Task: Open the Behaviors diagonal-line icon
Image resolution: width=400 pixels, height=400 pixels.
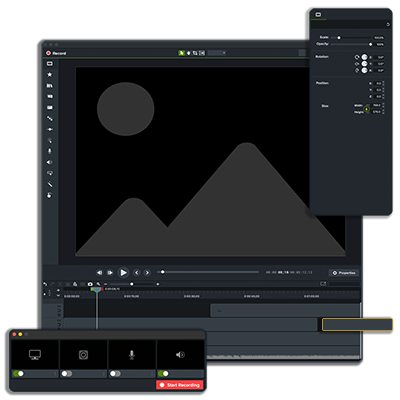Action: point(50,118)
